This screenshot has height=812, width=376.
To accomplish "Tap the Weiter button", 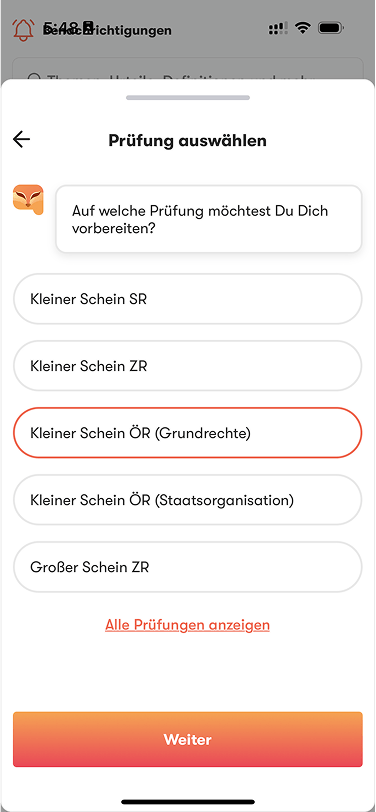I will [x=187, y=740].
